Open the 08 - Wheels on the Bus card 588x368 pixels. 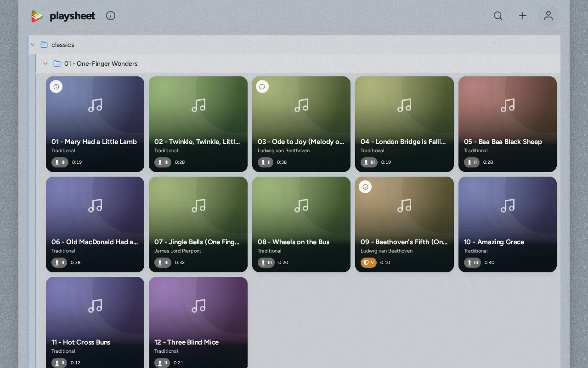pyautogui.click(x=301, y=224)
